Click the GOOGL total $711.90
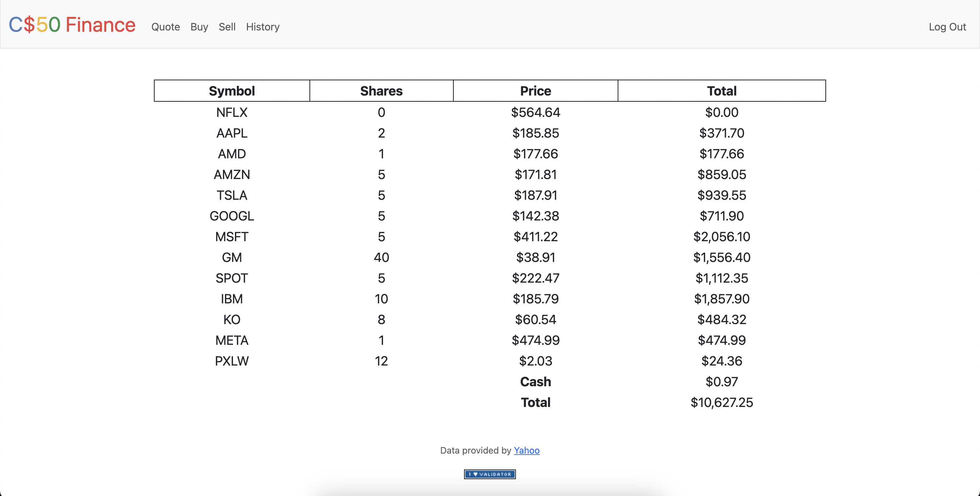The image size is (980, 496). [x=721, y=216]
